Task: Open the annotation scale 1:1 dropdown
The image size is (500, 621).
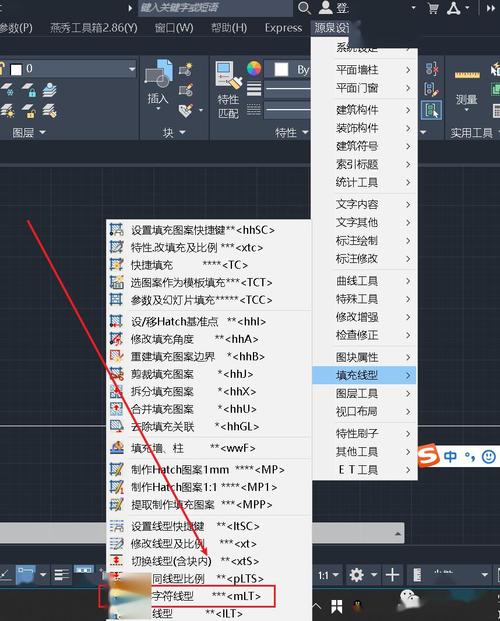Action: (329, 575)
